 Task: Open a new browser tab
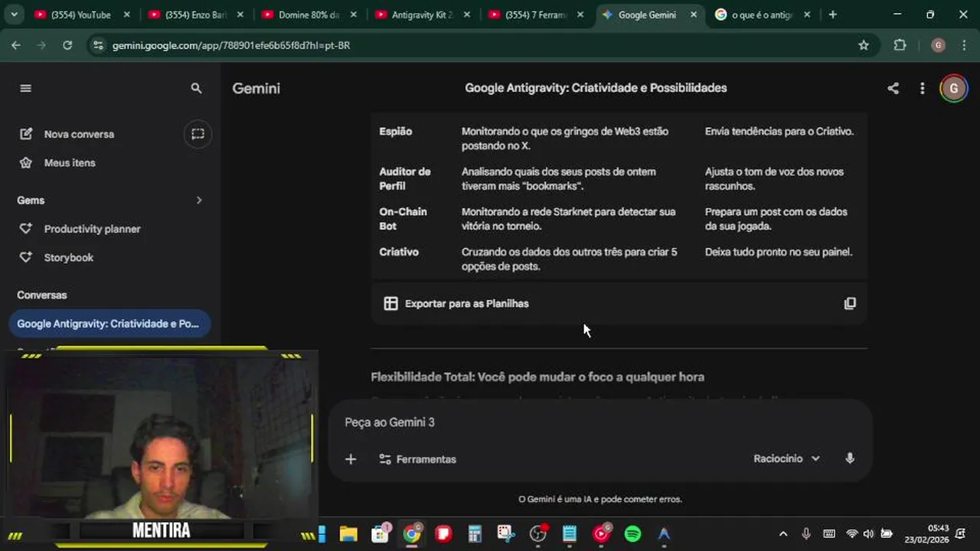(x=833, y=15)
